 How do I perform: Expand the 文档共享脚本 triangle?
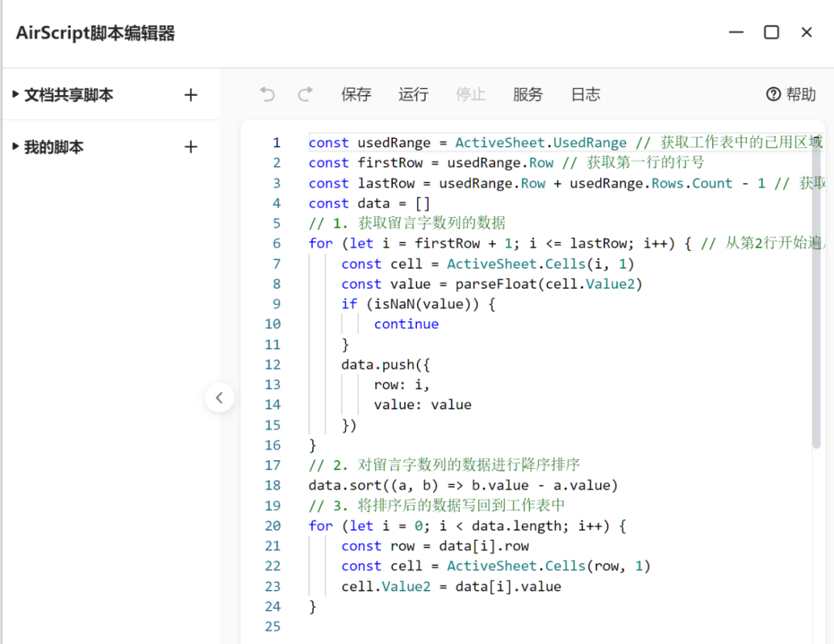tap(15, 94)
